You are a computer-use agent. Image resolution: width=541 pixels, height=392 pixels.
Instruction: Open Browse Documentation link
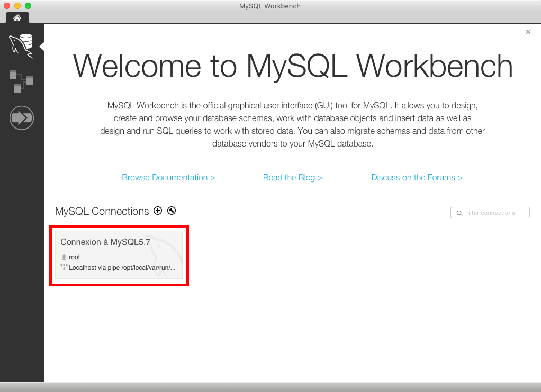(168, 178)
